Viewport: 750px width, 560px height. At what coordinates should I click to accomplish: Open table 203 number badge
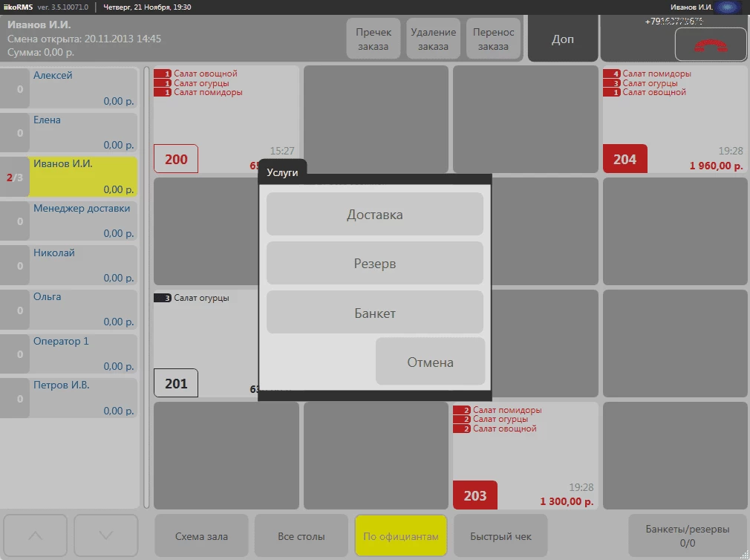click(x=475, y=495)
